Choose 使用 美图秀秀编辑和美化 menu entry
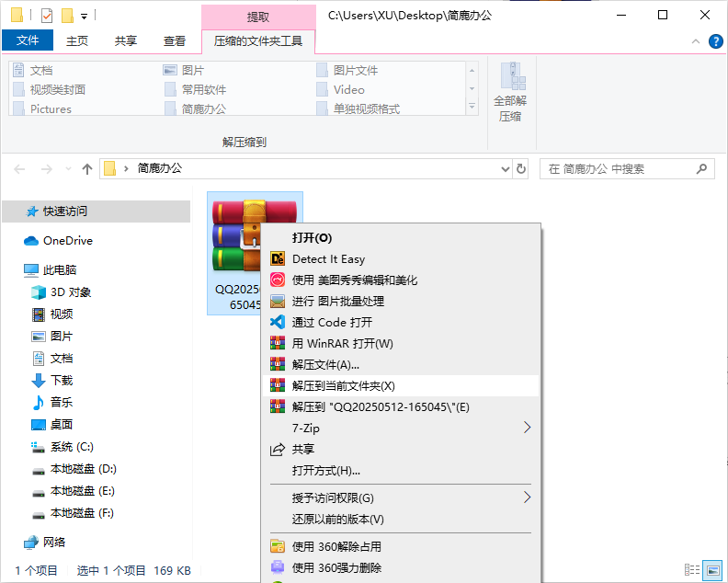Viewport: 728px width, 583px height. (x=401, y=280)
